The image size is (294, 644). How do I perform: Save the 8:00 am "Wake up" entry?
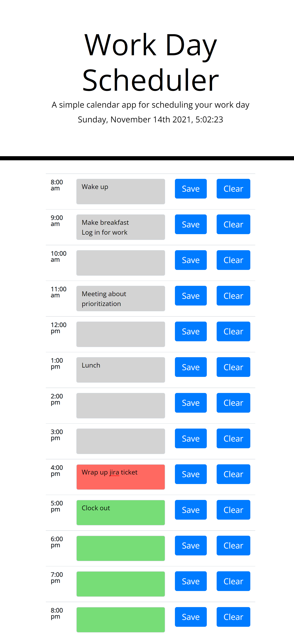[x=190, y=189]
